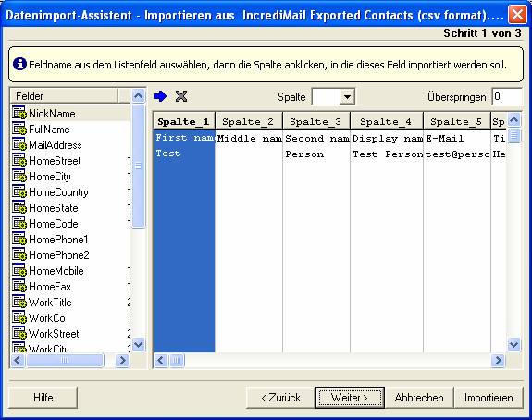Click the < Zurück button
The image size is (532, 420).
pos(280,397)
